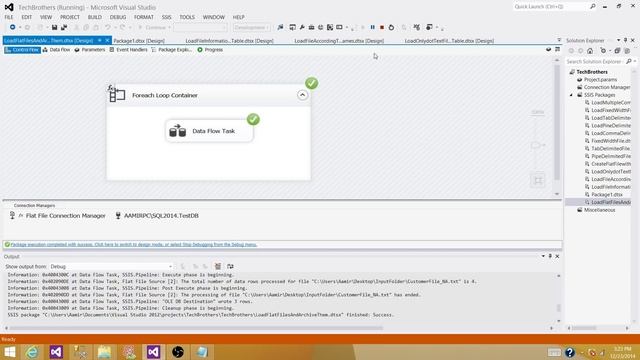This screenshot has width=640, height=360.
Task: Switch to the Event Handlers tab
Action: coord(128,50)
